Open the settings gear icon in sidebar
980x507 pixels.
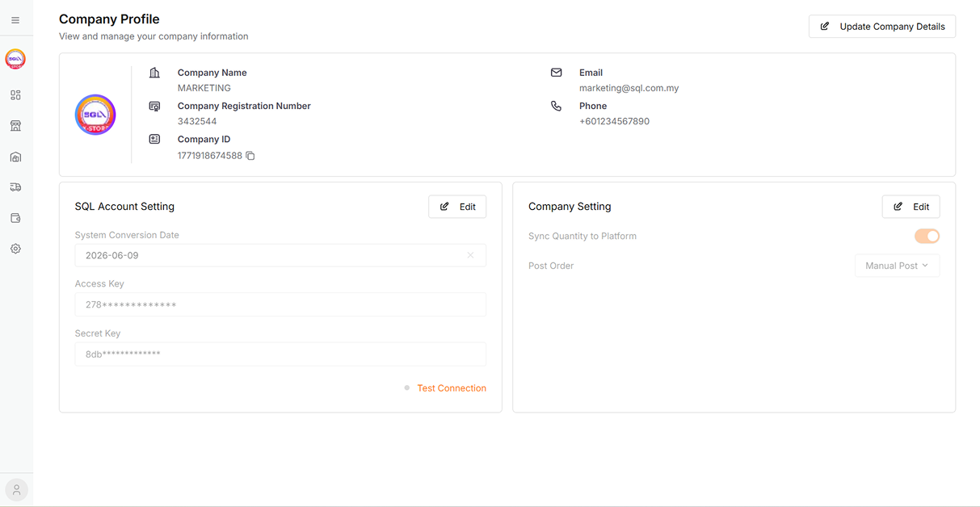[x=15, y=249]
